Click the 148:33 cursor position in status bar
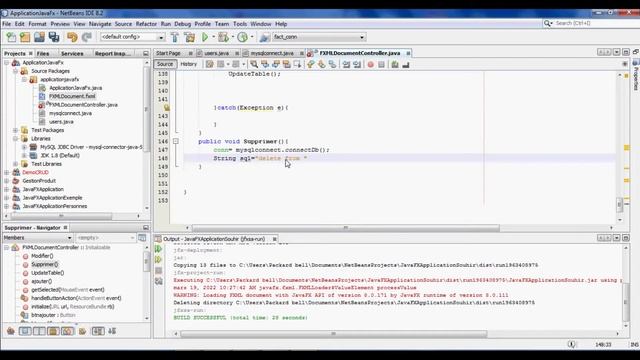This screenshot has height=360, width=640. [604, 345]
